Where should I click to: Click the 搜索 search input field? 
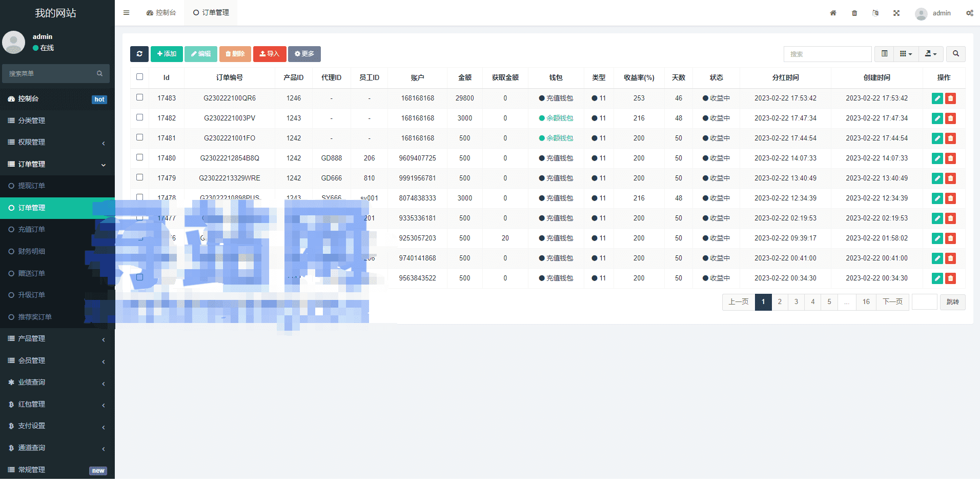tap(827, 54)
